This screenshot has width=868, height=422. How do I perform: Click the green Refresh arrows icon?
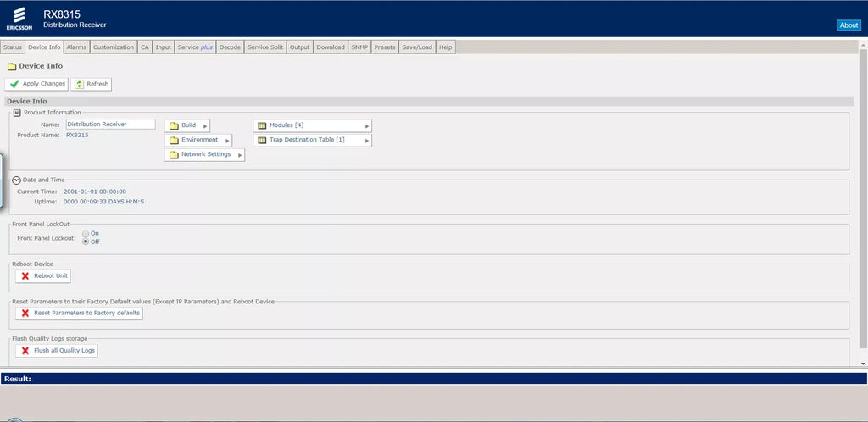coord(79,84)
